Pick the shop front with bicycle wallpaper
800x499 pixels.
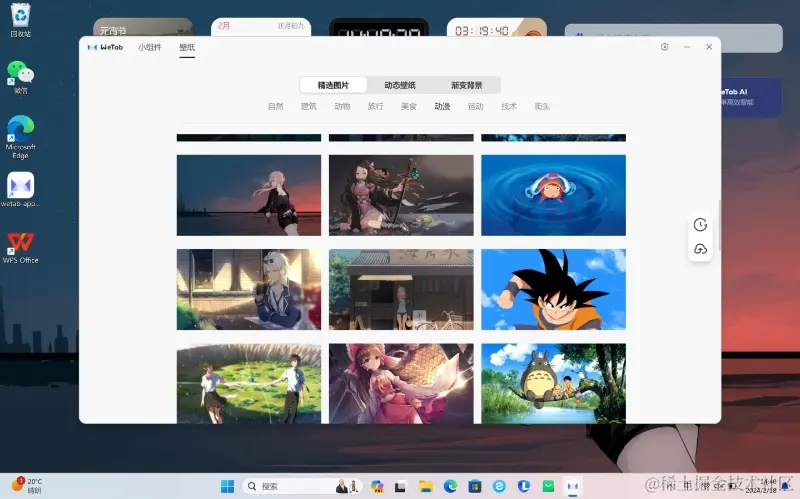click(x=401, y=289)
